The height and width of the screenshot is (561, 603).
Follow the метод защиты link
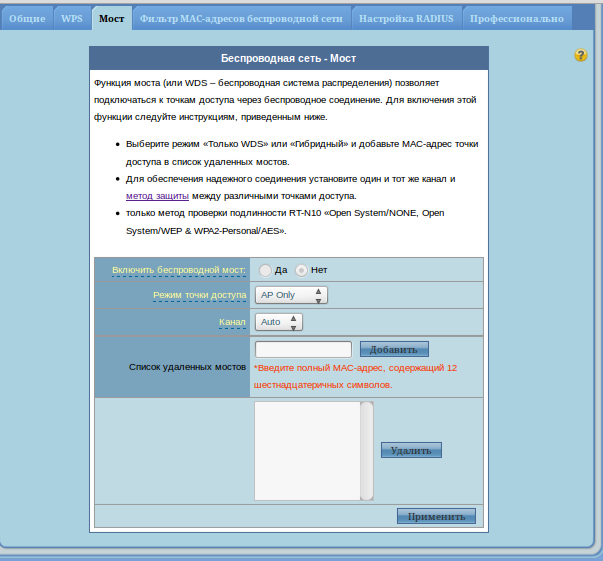tap(157, 196)
